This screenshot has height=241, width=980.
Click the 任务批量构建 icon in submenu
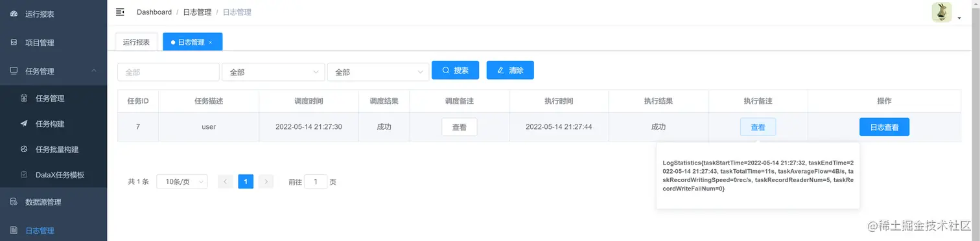coord(24,149)
